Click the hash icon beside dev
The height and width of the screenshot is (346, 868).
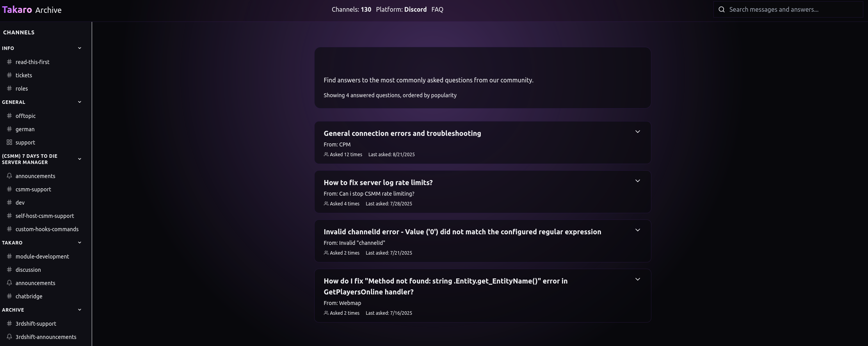tap(9, 202)
